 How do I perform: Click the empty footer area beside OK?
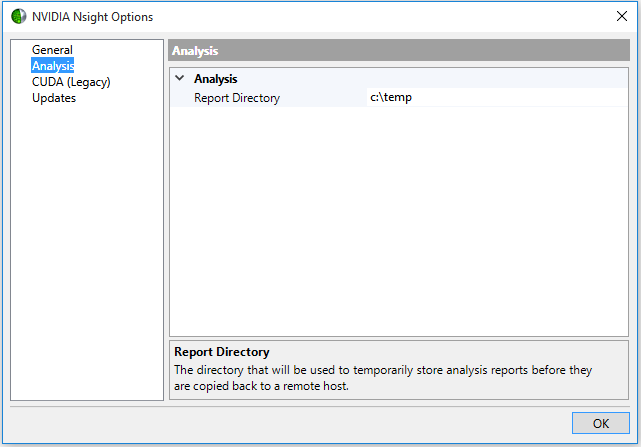click(286, 423)
